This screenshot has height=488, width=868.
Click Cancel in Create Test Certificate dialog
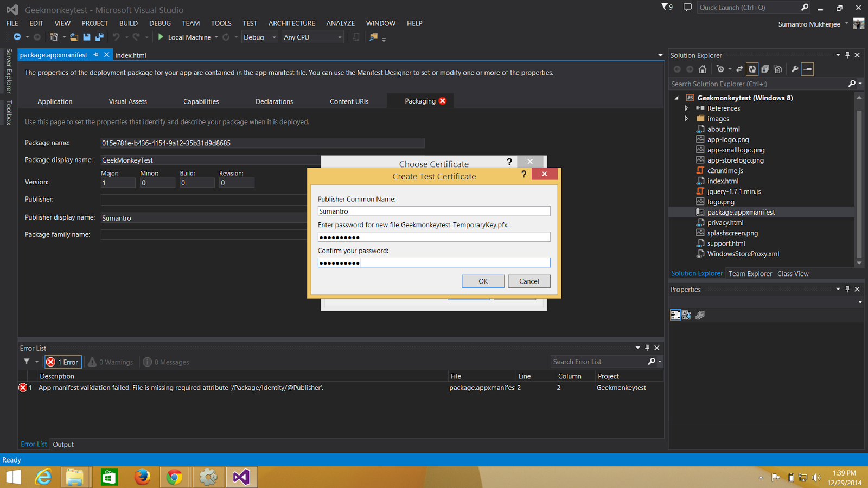click(x=529, y=281)
